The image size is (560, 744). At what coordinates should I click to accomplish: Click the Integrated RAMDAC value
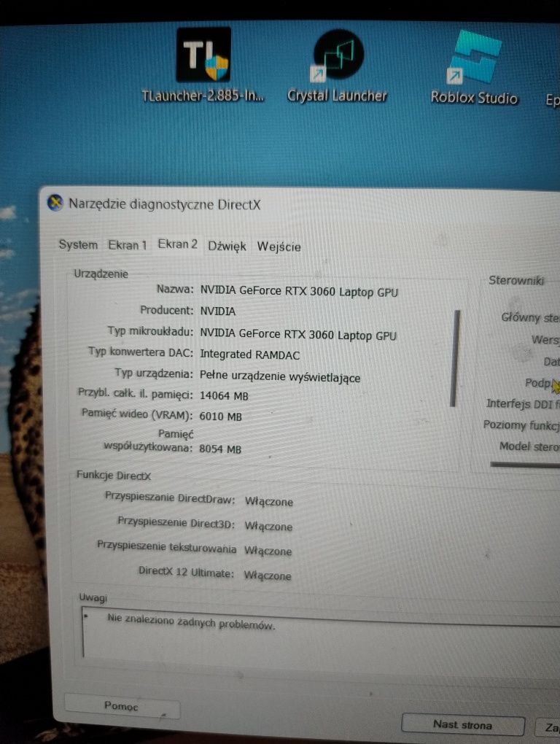click(250, 354)
